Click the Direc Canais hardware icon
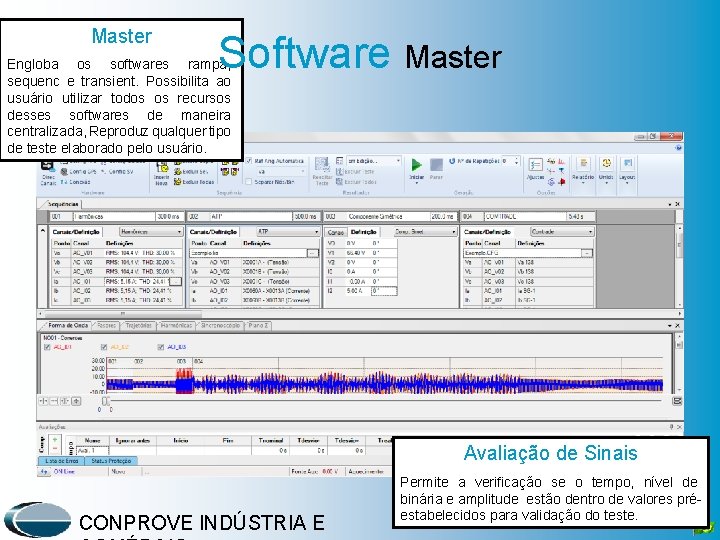This screenshot has height=540, width=720. pos(46,166)
